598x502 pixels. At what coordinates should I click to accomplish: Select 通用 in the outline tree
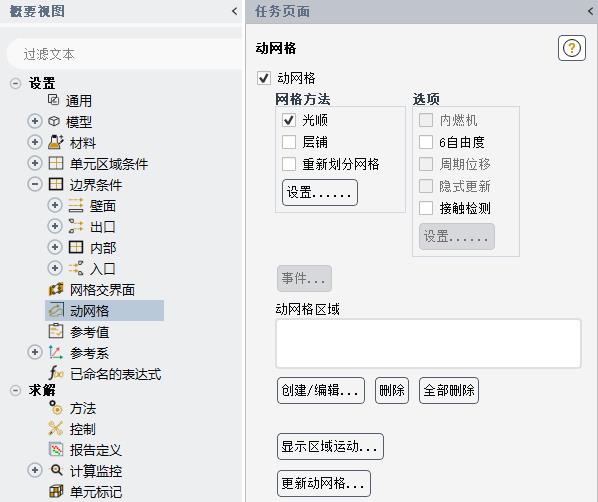(79, 101)
